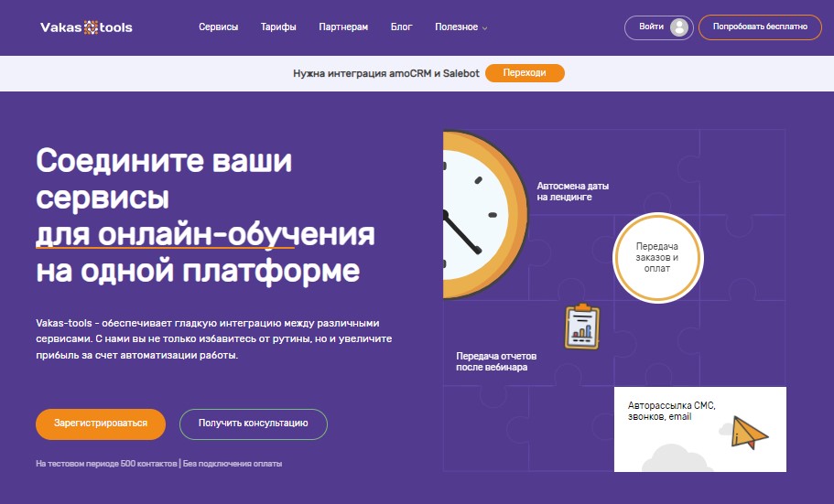Click Попробовать бесплатно button

(x=759, y=27)
